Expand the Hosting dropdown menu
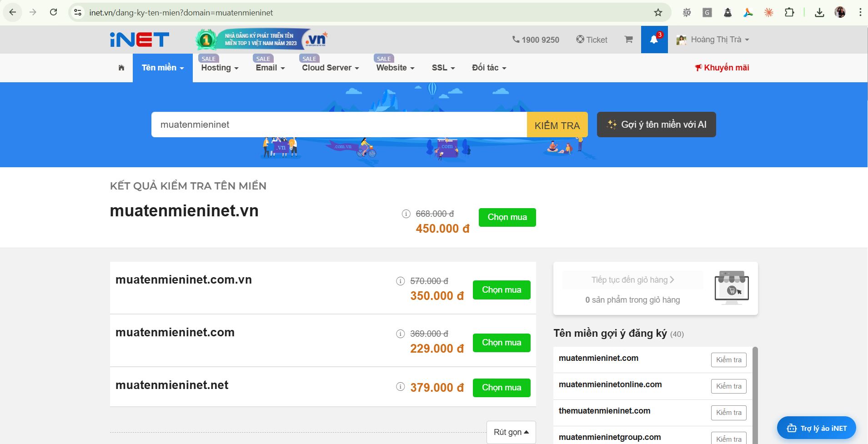This screenshot has height=444, width=868. 220,68
